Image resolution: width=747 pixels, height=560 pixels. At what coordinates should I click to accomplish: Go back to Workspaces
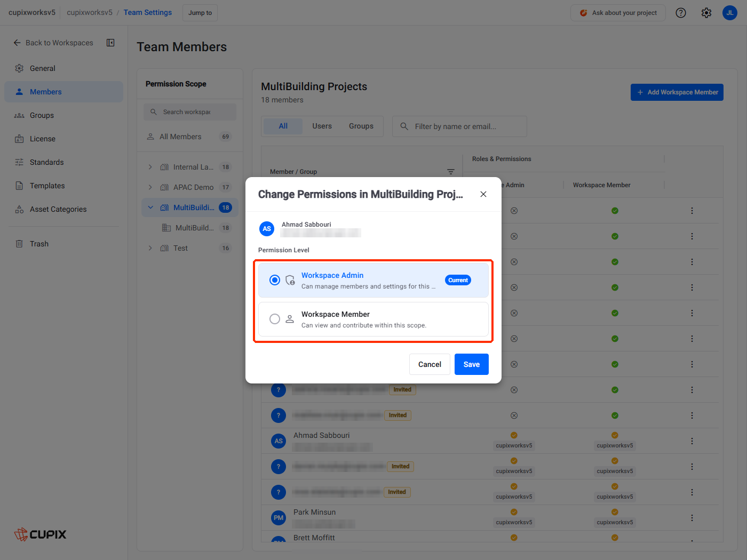pyautogui.click(x=53, y=43)
